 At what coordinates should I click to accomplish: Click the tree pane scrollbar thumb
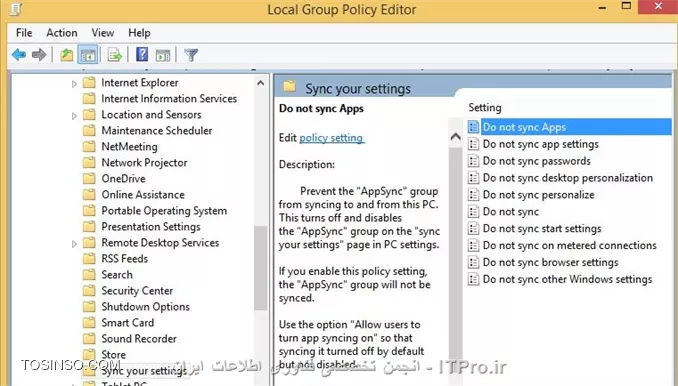click(260, 268)
